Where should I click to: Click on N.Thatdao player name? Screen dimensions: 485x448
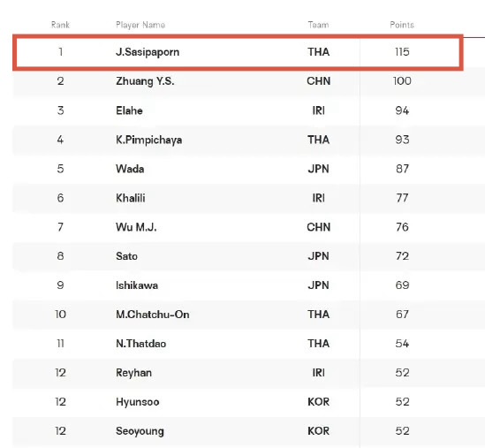[140, 344]
